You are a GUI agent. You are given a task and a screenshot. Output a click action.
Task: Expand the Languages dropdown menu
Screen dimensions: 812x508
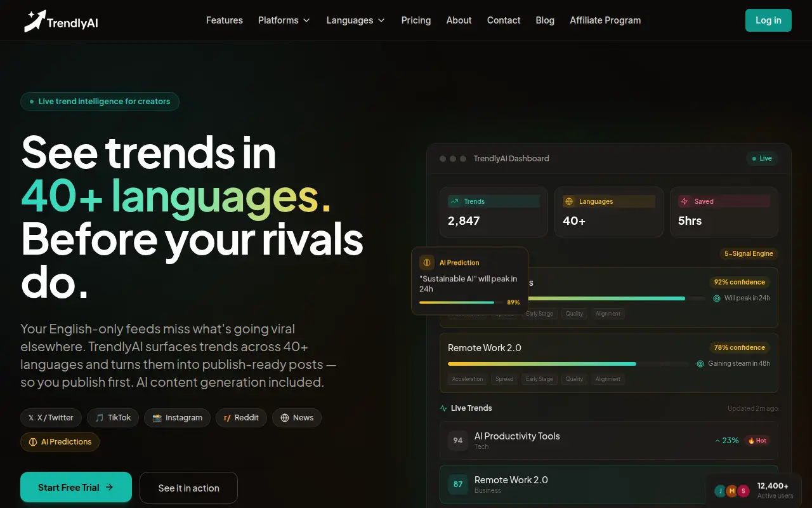coord(355,20)
